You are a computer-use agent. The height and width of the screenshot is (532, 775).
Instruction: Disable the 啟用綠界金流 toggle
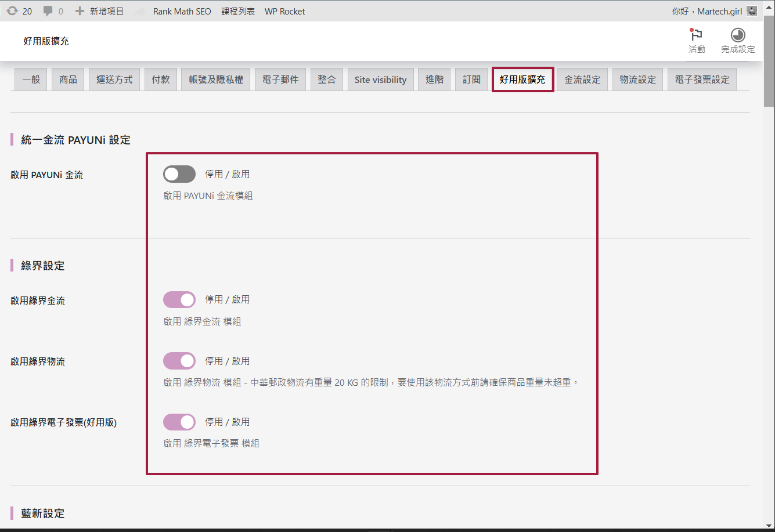click(179, 300)
